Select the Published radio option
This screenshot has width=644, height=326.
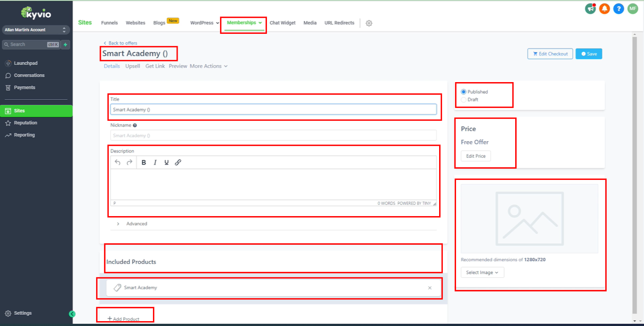(x=464, y=92)
